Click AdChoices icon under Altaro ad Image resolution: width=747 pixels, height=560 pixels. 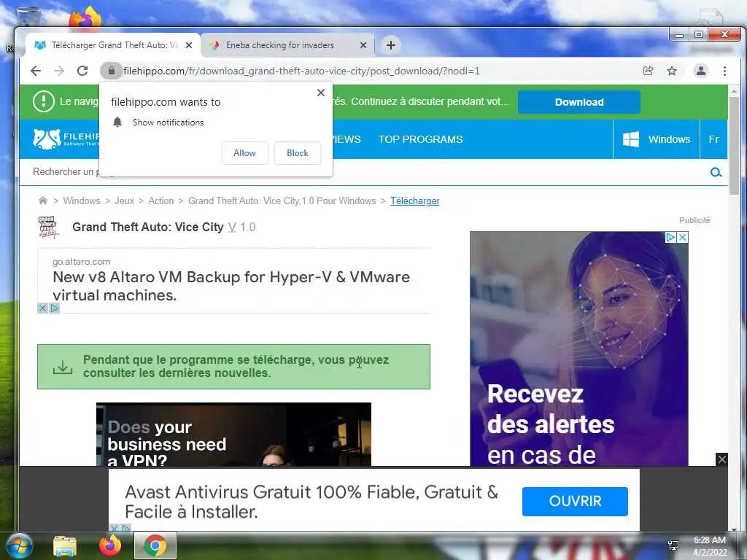pos(54,308)
